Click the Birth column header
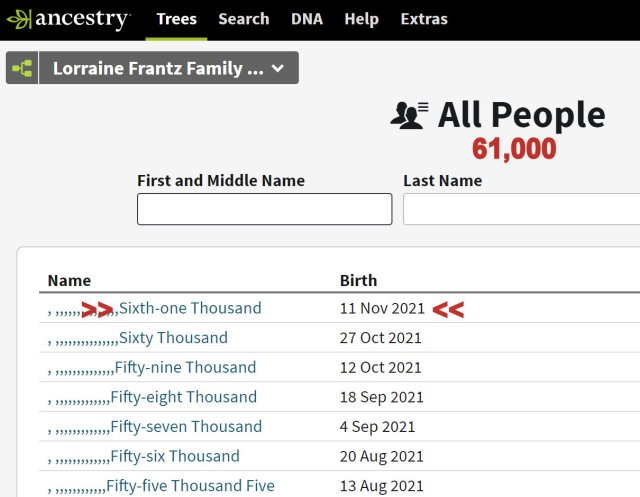The image size is (640, 497). click(358, 280)
